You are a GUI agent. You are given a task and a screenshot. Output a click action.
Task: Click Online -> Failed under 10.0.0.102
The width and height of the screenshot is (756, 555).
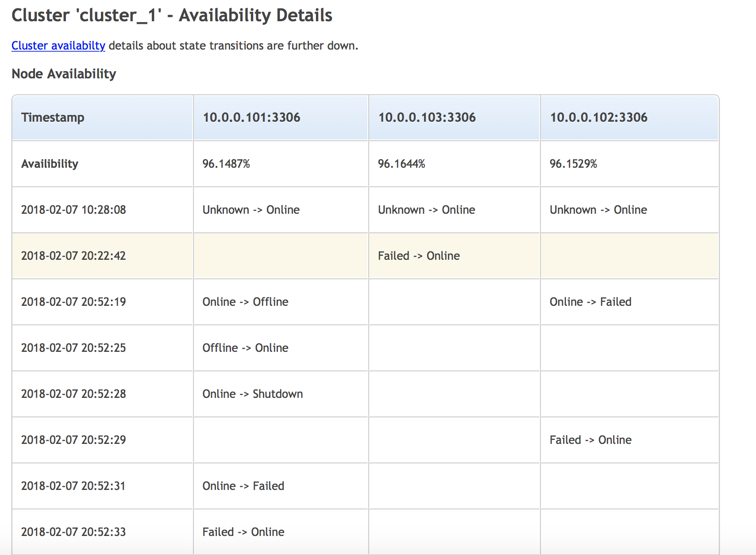coord(590,302)
